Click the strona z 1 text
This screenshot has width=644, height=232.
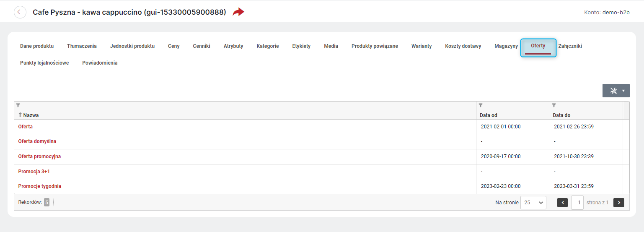[597, 203]
